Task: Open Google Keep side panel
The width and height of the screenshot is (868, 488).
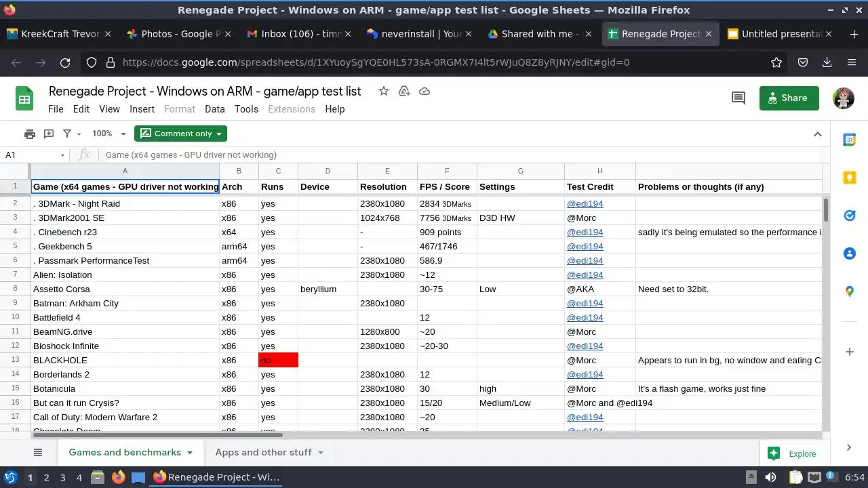Action: tap(849, 178)
